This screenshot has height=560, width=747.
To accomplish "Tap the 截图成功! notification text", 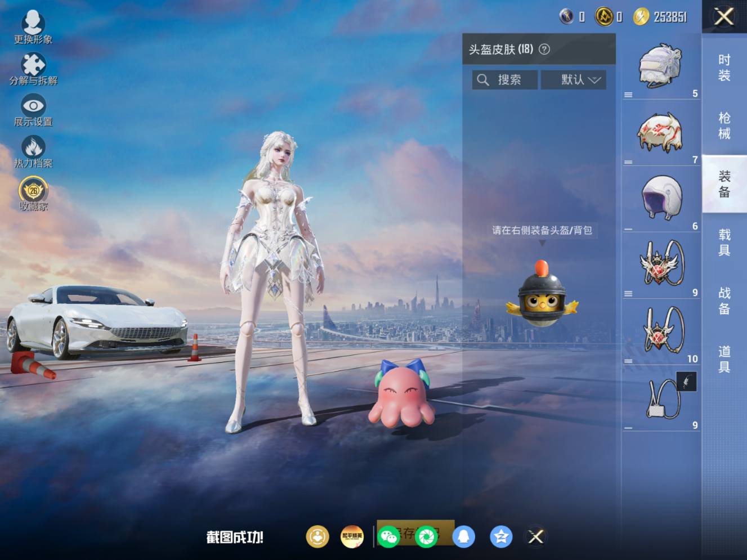I will [x=235, y=537].
